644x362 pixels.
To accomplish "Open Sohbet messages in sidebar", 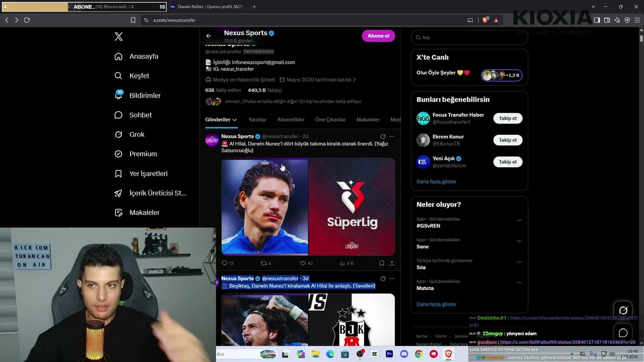I will tap(133, 115).
